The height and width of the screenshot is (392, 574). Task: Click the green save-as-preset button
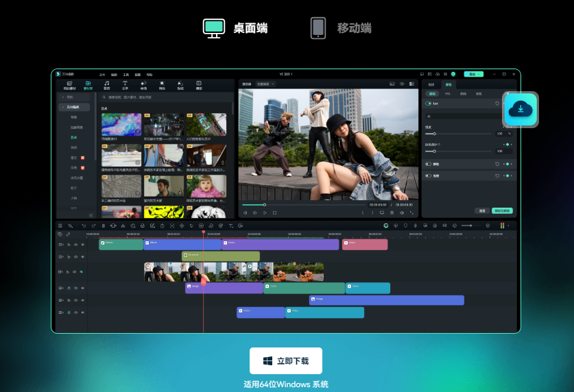[502, 210]
